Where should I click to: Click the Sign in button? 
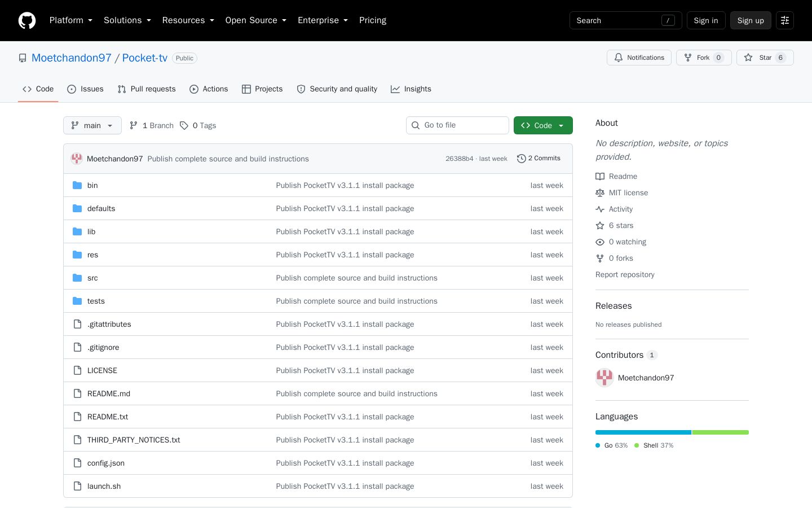[x=706, y=20]
